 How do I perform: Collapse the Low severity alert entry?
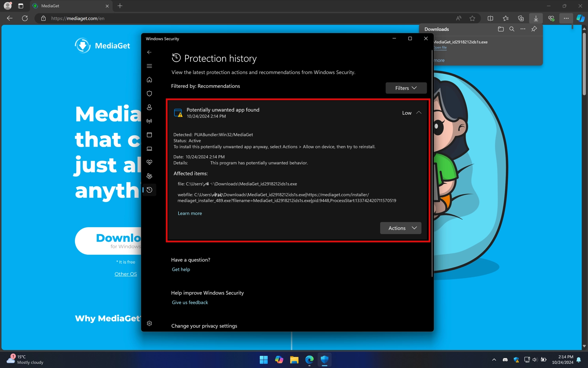click(418, 113)
